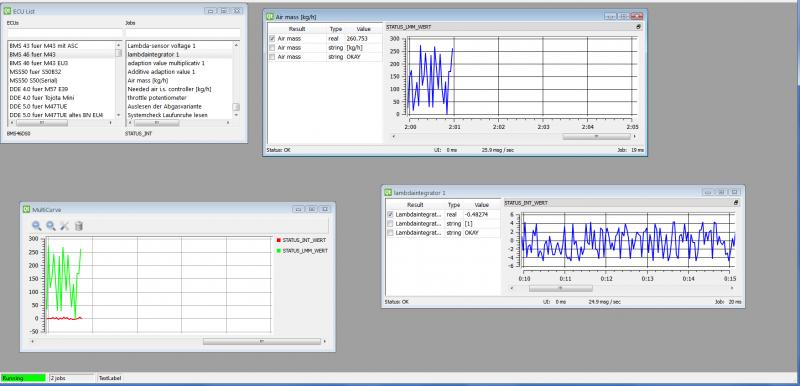The image size is (800, 386).
Task: Float the STATUS_INT_WERT plot panel
Action: click(x=736, y=202)
